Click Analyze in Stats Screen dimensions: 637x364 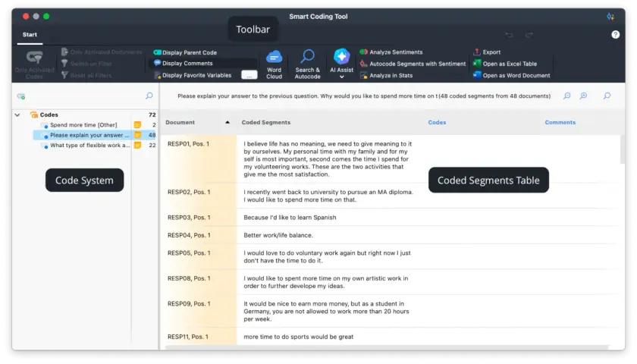(386, 76)
